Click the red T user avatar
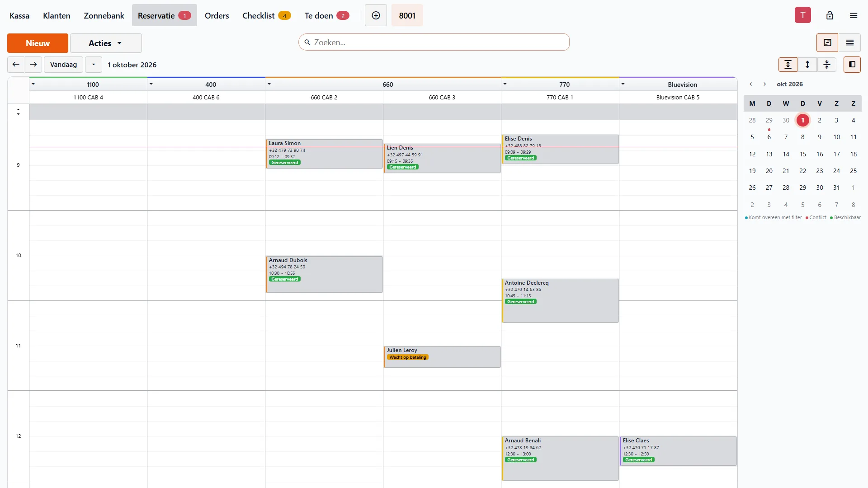 [x=803, y=15]
